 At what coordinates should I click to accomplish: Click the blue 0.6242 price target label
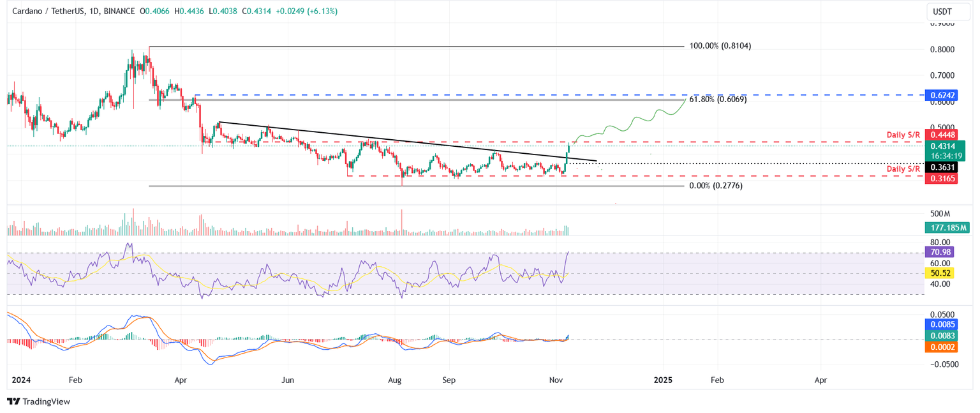[x=942, y=94]
